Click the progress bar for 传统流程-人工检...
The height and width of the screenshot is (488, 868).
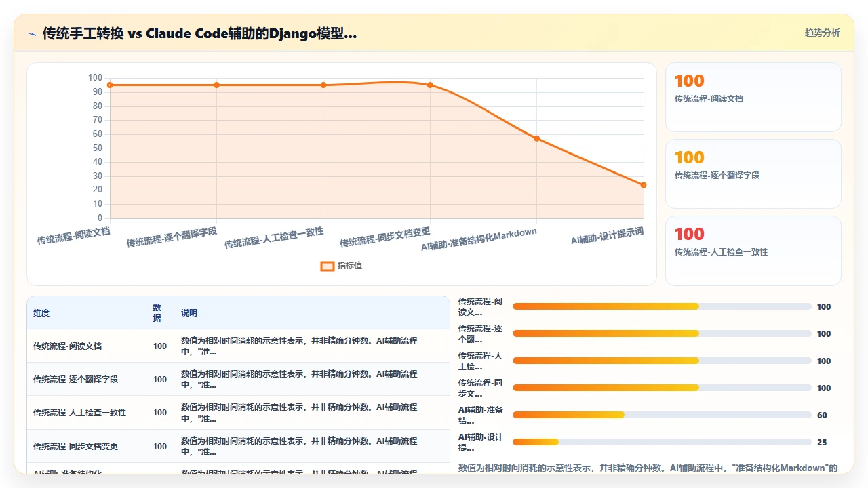662,361
